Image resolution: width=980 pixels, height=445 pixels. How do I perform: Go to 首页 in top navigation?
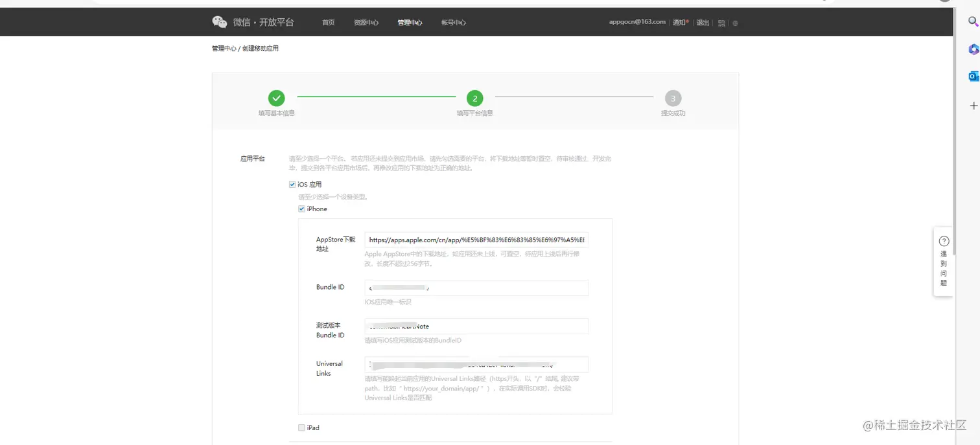(329, 23)
